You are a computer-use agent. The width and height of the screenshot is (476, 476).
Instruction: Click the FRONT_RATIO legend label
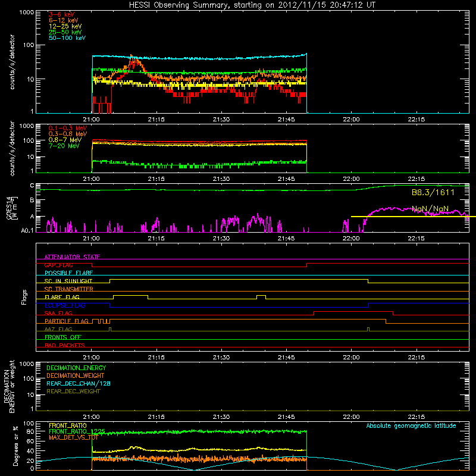pyautogui.click(x=68, y=425)
